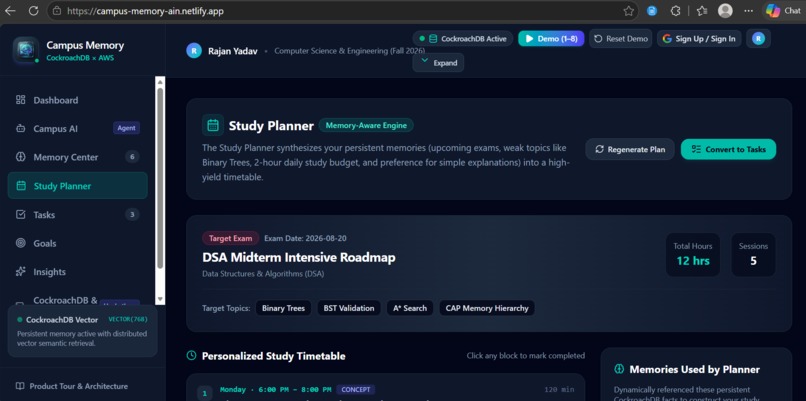
Task: Click the Campus AI robot icon
Action: coord(21,129)
